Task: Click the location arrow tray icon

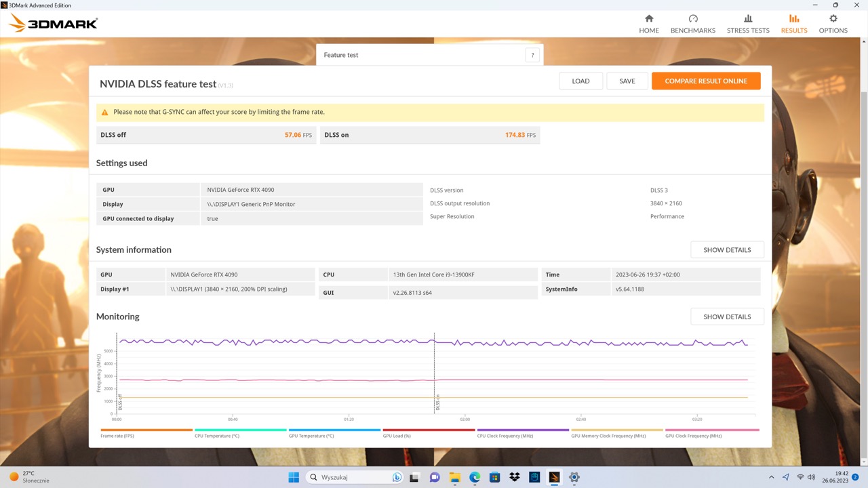Action: (x=786, y=477)
